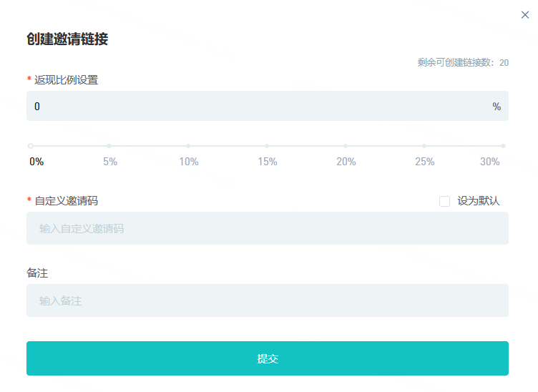Click the slider handle at 0%
The height and width of the screenshot is (392, 538).
coord(31,146)
